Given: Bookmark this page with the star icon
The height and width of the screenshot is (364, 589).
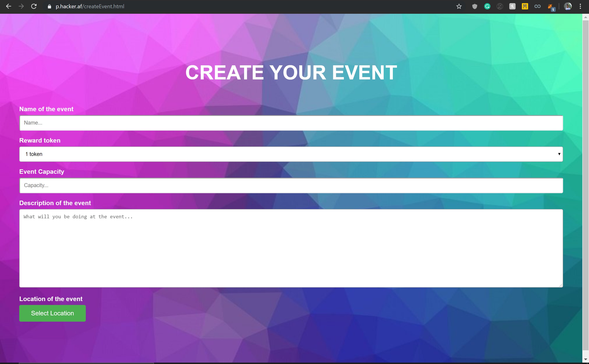Looking at the screenshot, I should pos(459,6).
